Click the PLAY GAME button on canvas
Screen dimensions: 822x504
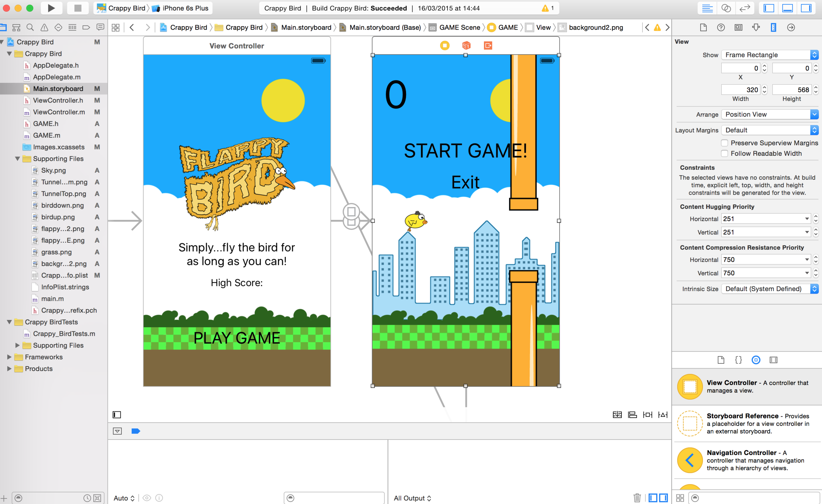237,338
